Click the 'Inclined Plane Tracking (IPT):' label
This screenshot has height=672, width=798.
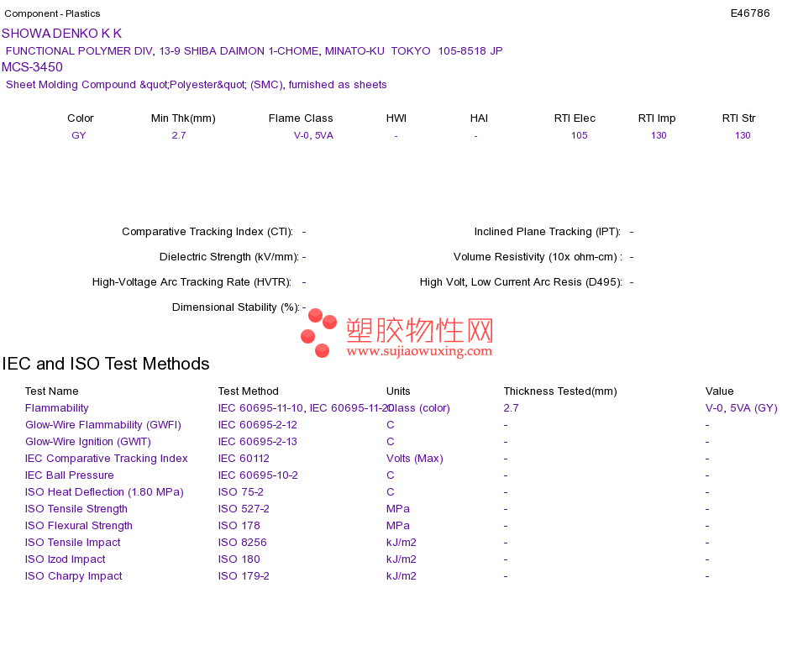coord(548,232)
